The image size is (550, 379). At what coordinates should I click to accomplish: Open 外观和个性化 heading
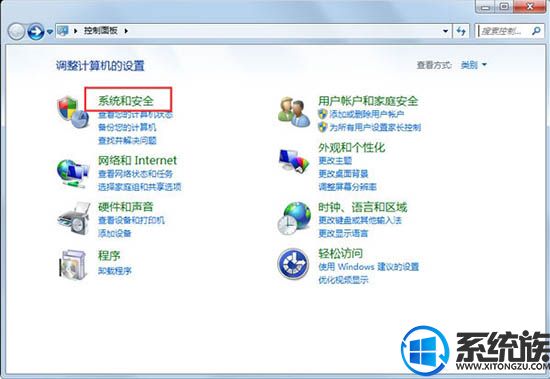pyautogui.click(x=351, y=147)
